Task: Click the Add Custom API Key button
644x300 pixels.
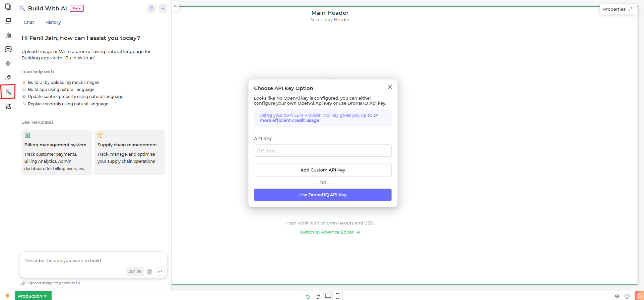Action: point(323,170)
